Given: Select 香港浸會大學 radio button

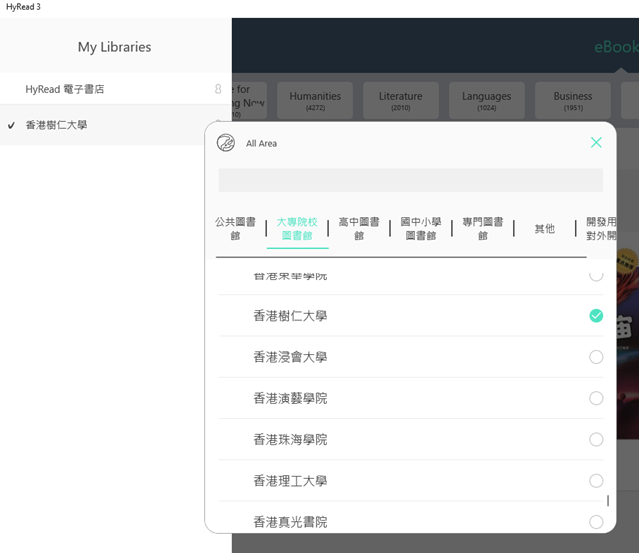Looking at the screenshot, I should [596, 357].
